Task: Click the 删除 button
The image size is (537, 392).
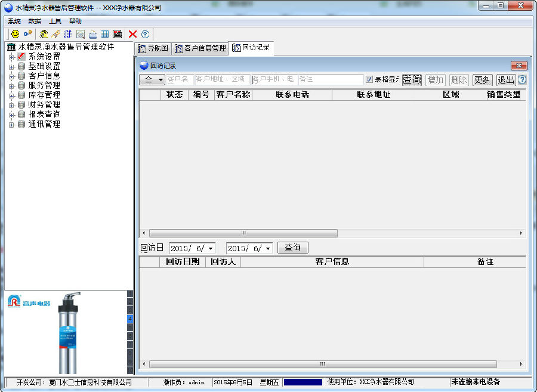Action: coord(459,80)
